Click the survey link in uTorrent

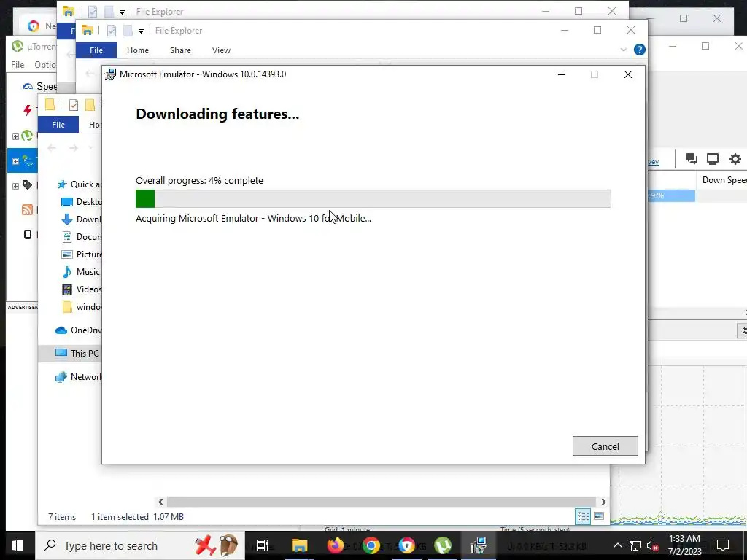coord(653,162)
